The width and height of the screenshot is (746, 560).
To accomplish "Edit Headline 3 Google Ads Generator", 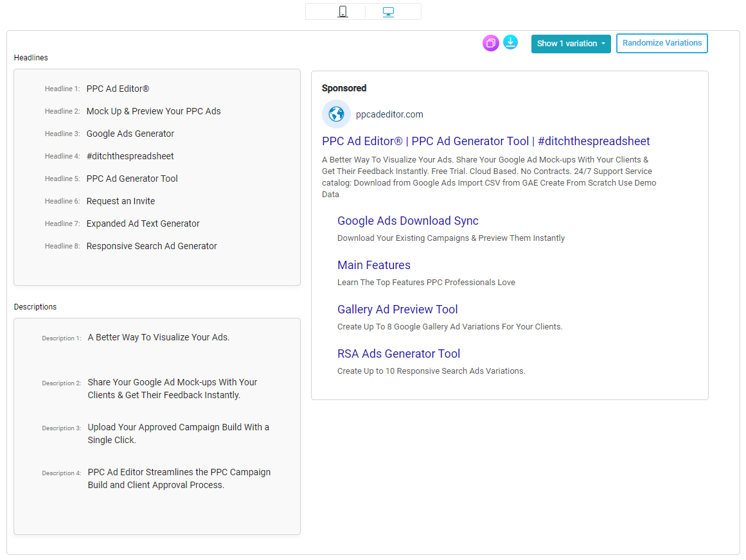I will point(130,134).
